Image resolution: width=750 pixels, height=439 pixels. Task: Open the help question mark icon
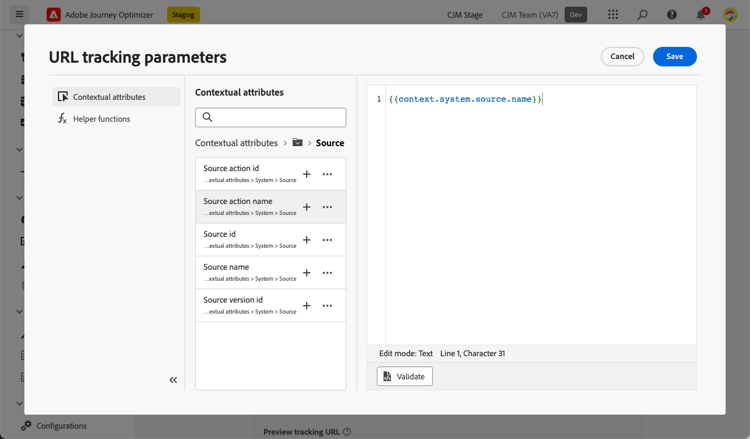point(672,15)
